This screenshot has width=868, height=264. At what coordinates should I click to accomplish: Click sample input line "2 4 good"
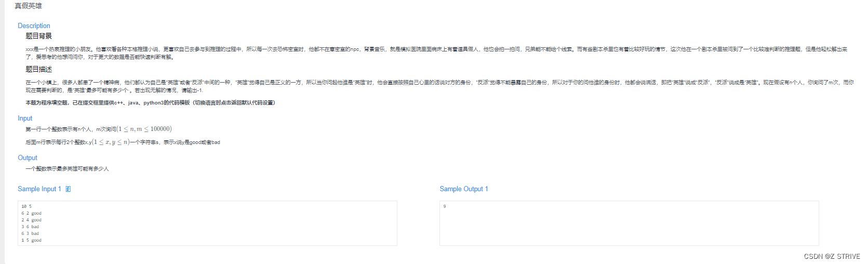tap(31, 220)
